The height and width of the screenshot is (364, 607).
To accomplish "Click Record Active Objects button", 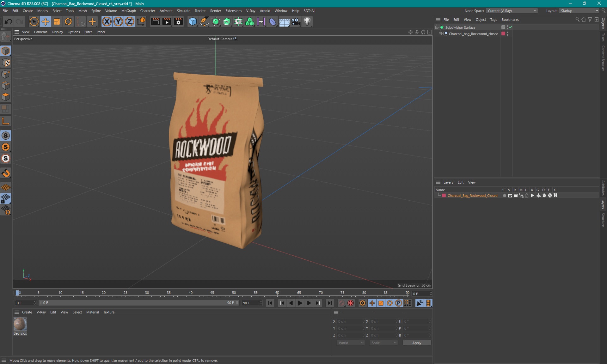I will (x=342, y=303).
